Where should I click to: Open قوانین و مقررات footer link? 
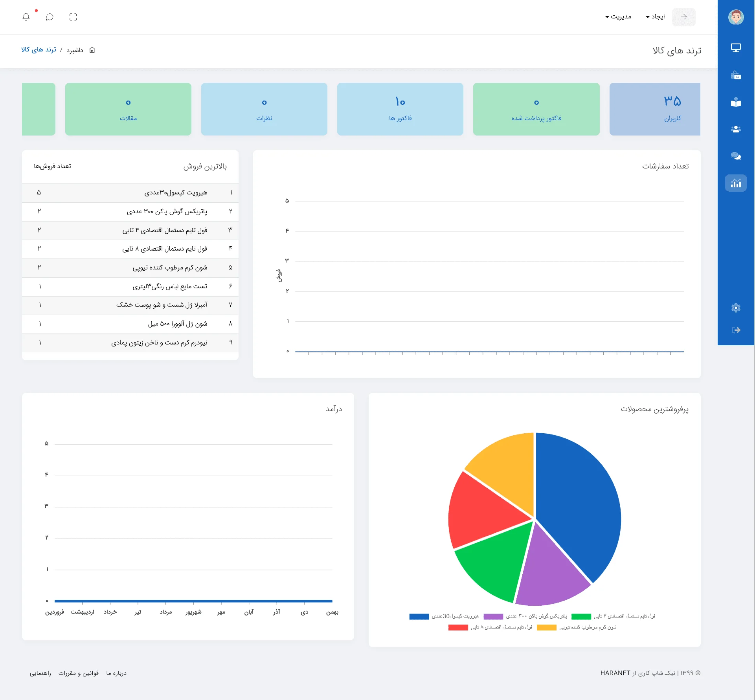point(79,673)
